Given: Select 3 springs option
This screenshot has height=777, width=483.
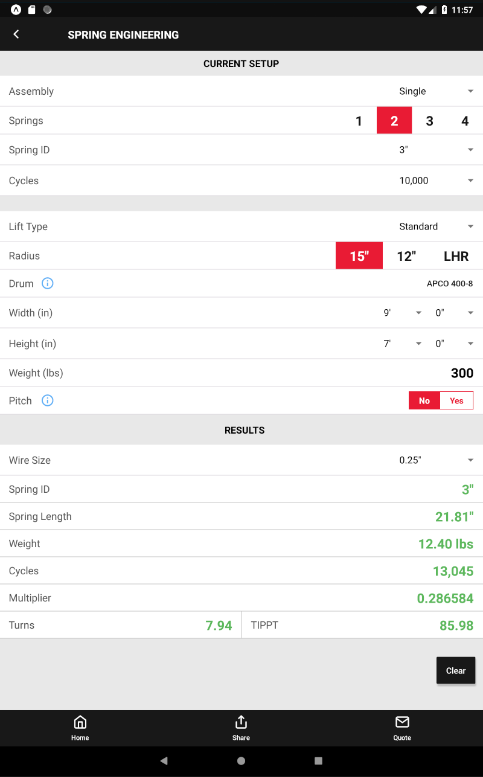Looking at the screenshot, I should (x=429, y=121).
